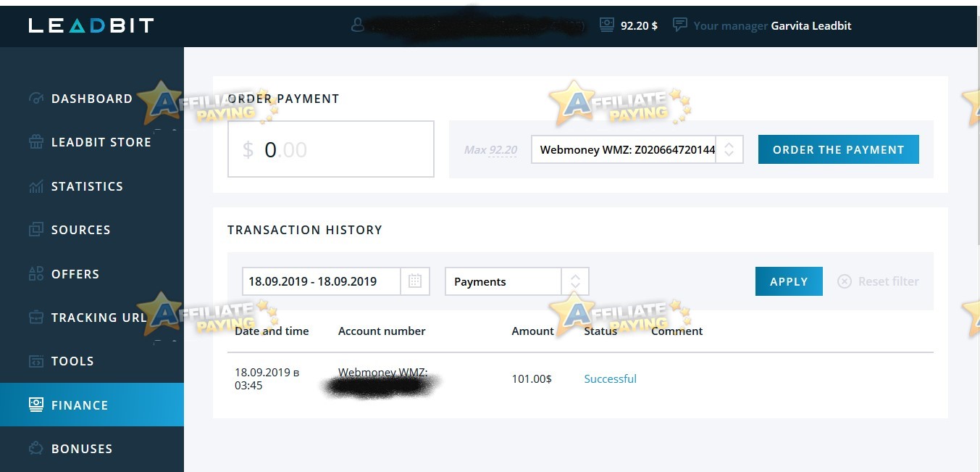The width and height of the screenshot is (980, 472).
Task: Click the Account number column header
Action: (382, 331)
